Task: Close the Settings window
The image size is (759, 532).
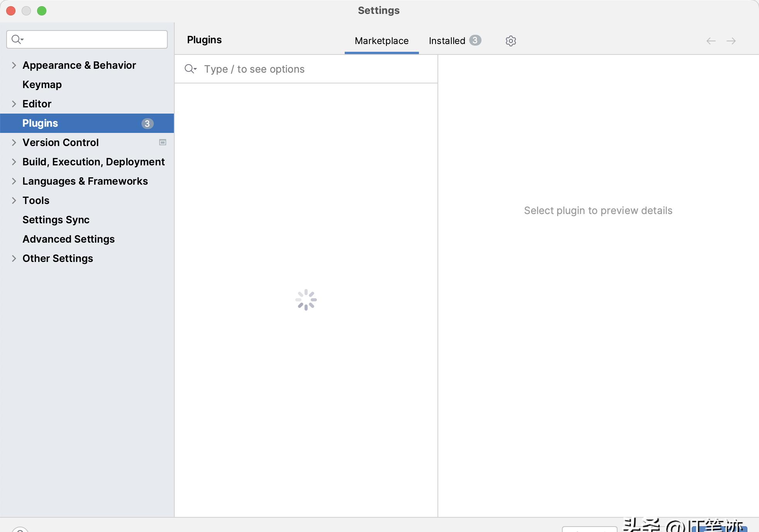Action: [11, 11]
